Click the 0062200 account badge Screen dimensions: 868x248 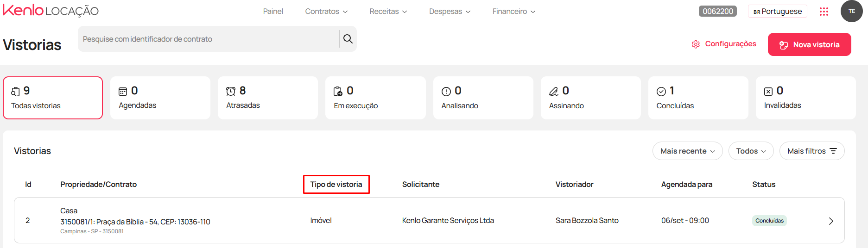718,11
